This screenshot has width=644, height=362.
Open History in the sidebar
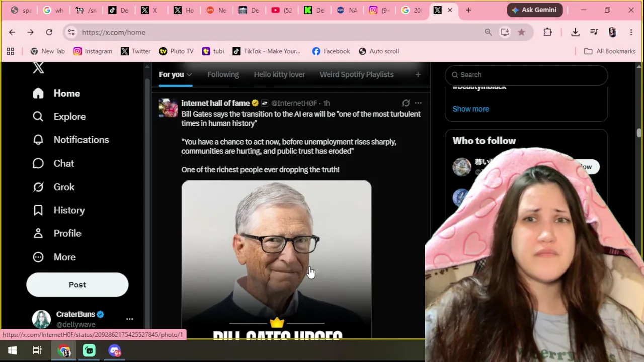click(x=58, y=210)
